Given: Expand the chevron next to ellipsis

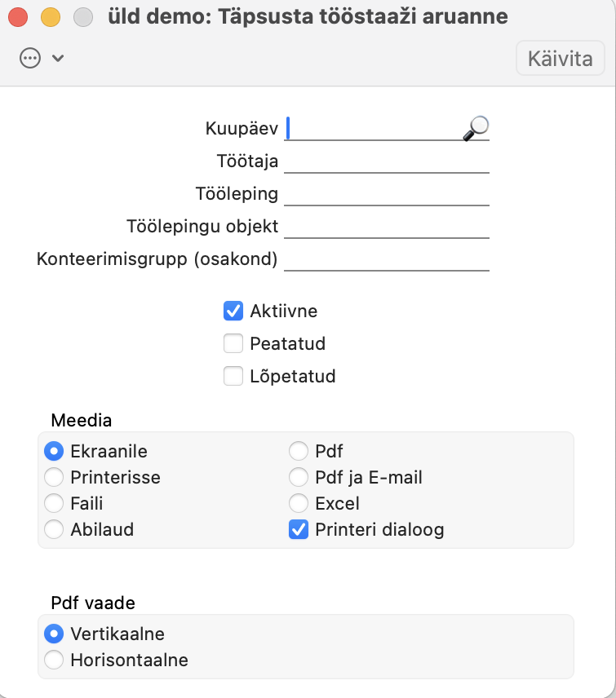Looking at the screenshot, I should 58,59.
